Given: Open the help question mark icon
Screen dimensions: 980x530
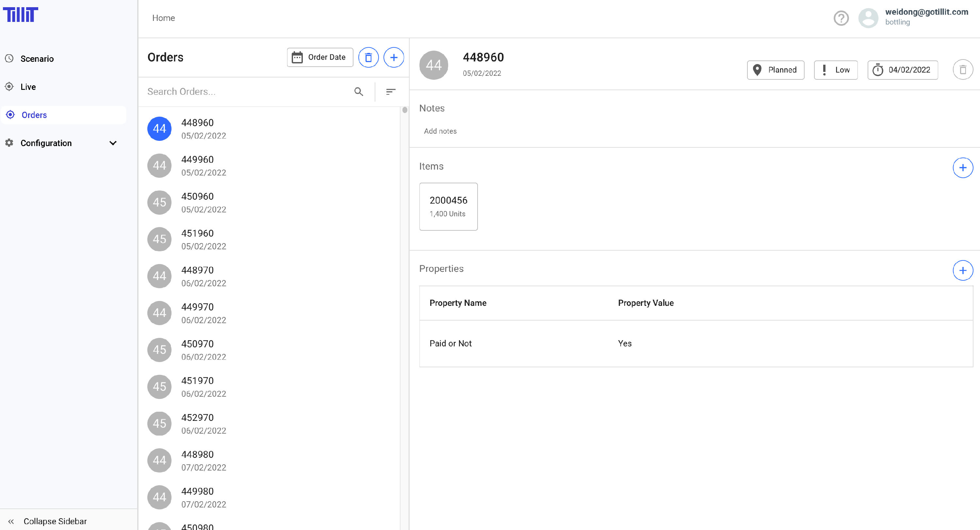Looking at the screenshot, I should (841, 18).
